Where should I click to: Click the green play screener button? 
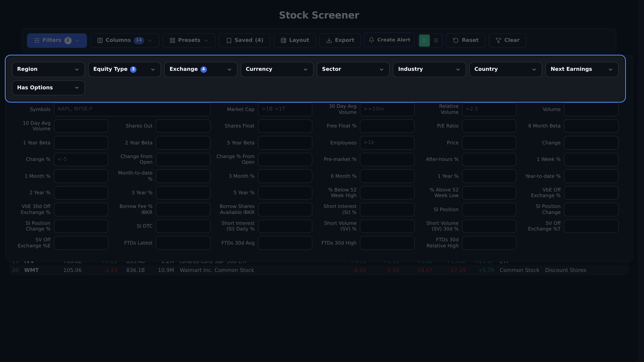(x=424, y=40)
